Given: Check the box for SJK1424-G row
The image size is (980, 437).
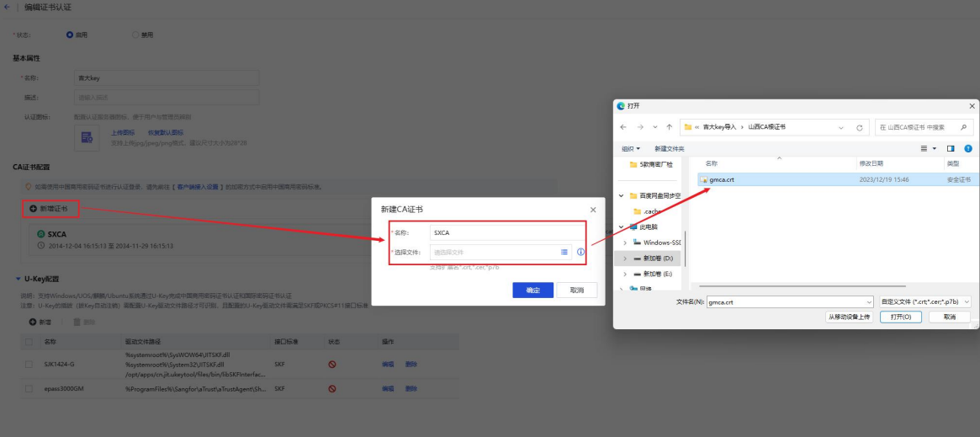Looking at the screenshot, I should coord(29,365).
